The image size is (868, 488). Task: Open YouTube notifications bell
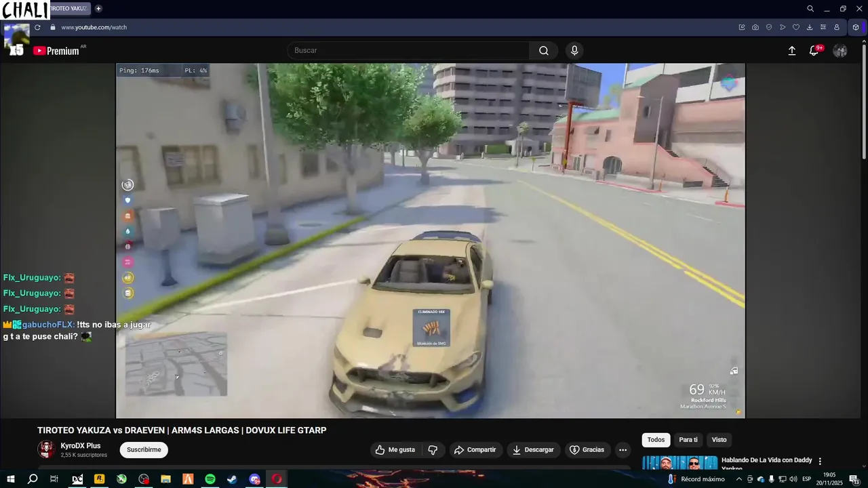[x=814, y=51]
